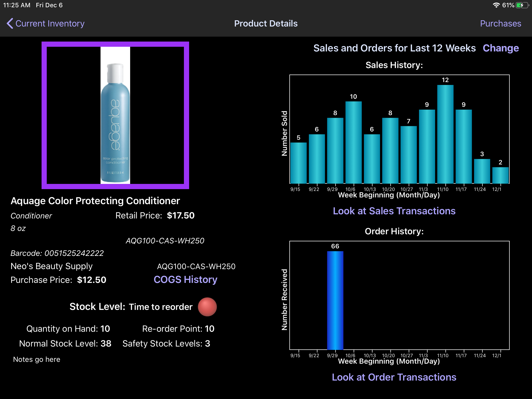This screenshot has width=532, height=399.
Task: Tap the Purchase Price $12.50 value
Action: [x=91, y=280]
